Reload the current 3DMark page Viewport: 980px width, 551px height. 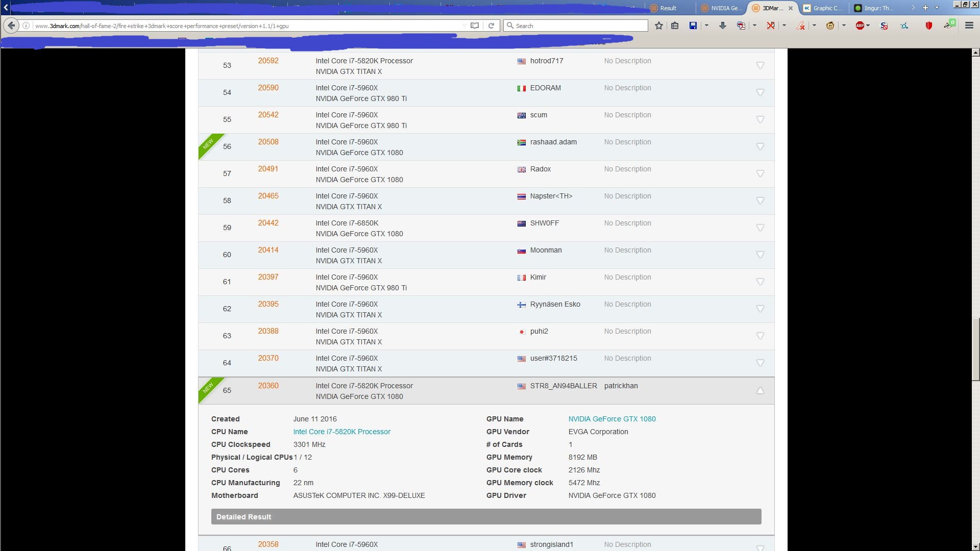click(491, 26)
